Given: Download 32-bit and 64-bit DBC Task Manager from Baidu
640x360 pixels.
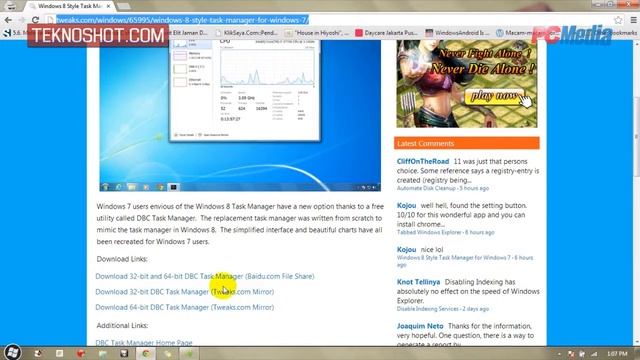Looking at the screenshot, I should tap(204, 276).
